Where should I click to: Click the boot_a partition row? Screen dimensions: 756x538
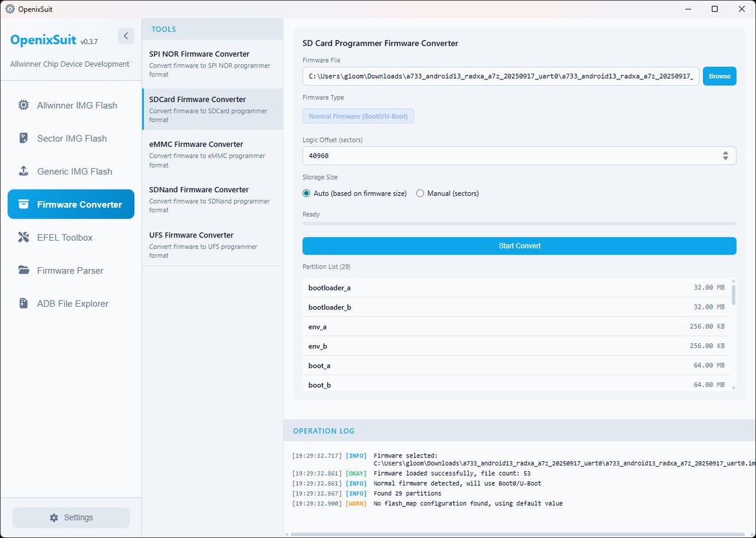(516, 365)
